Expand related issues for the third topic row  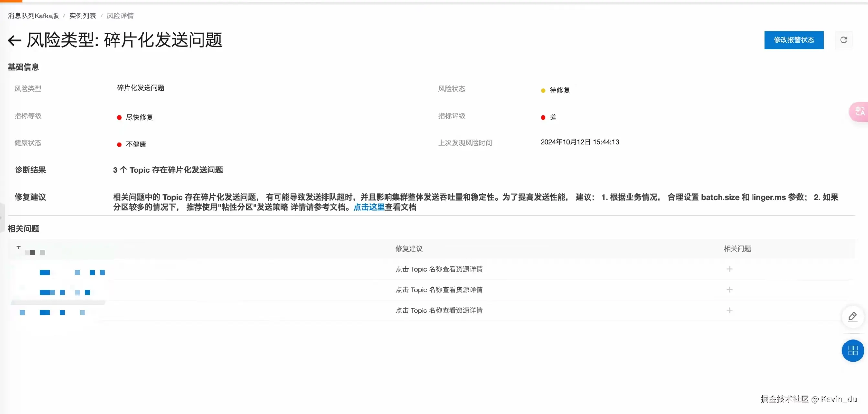coord(729,310)
